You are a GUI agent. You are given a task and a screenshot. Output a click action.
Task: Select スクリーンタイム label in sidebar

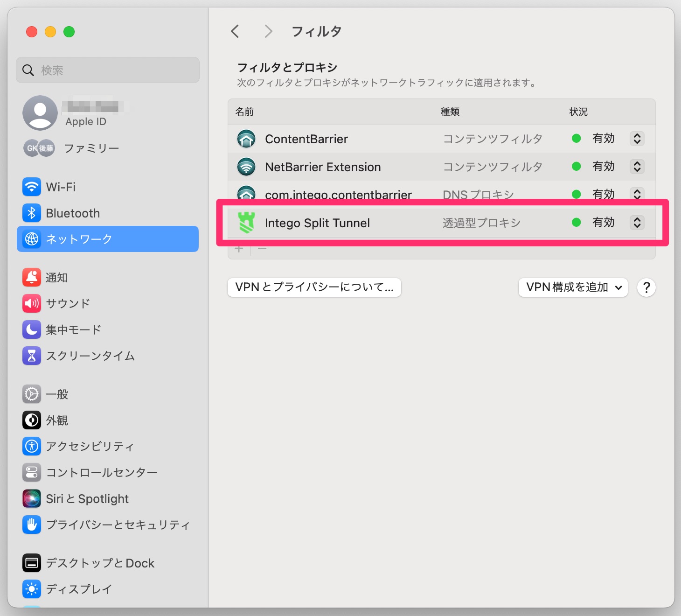pyautogui.click(x=90, y=356)
